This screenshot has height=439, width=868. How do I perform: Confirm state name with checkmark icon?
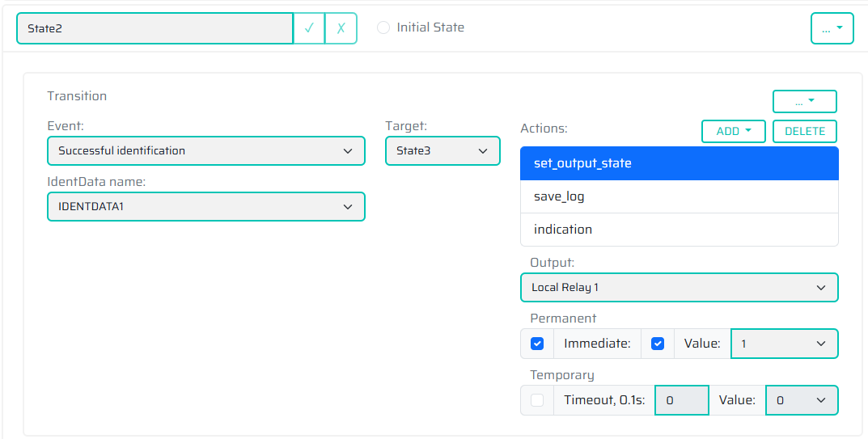coord(309,28)
